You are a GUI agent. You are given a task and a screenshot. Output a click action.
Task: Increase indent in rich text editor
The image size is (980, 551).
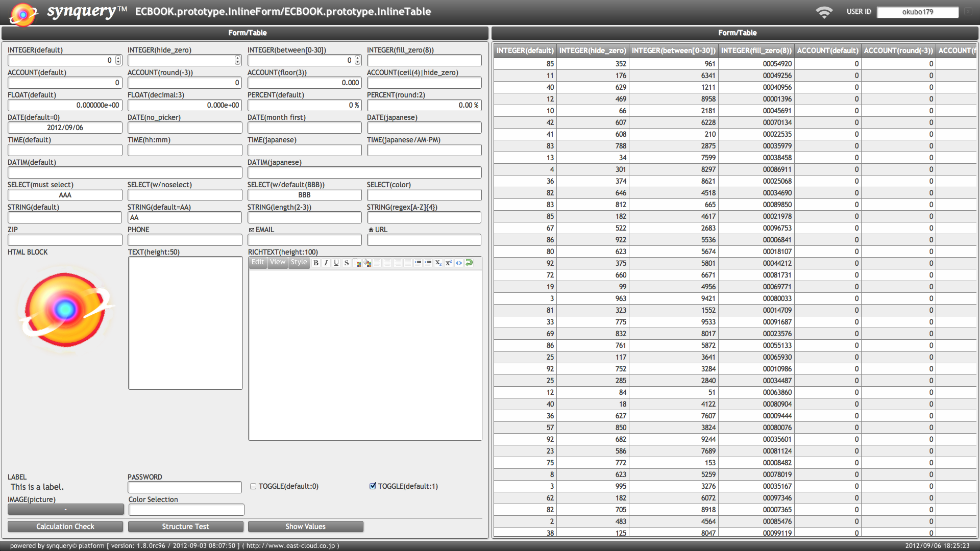[x=418, y=263]
